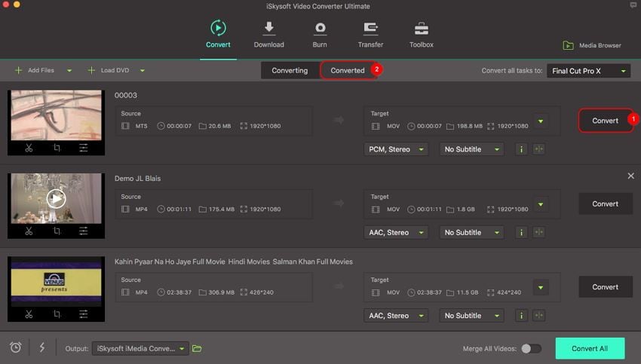Viewport: 641px width, 364px height.
Task: Crop the Kahin Pyaar Na Ho Jaye video
Action: [x=57, y=314]
